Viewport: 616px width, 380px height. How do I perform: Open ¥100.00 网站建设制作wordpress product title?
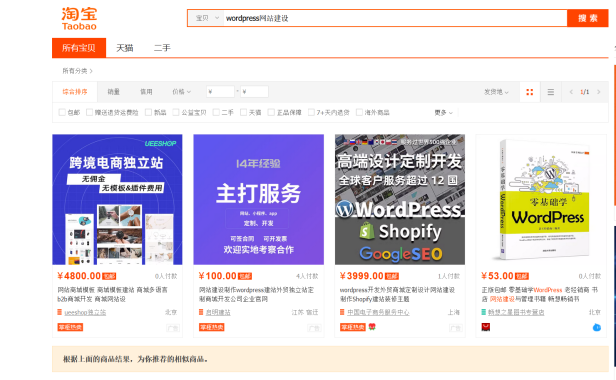(x=256, y=295)
